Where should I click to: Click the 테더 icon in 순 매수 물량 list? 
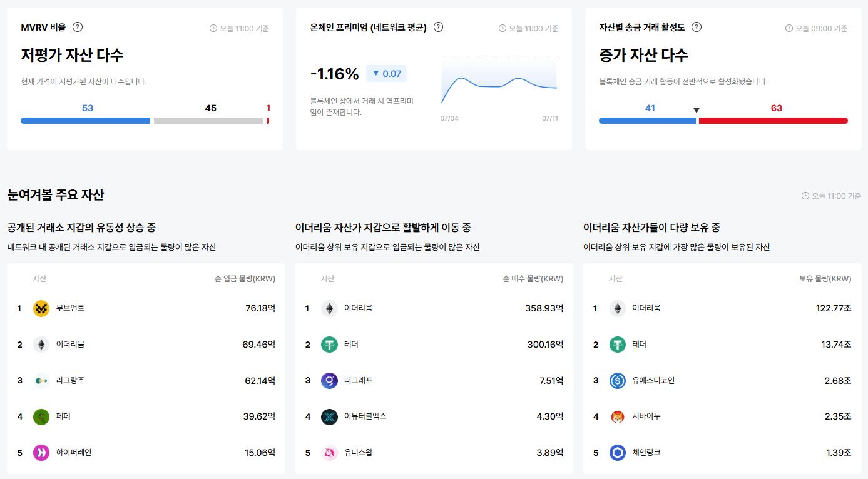[329, 345]
